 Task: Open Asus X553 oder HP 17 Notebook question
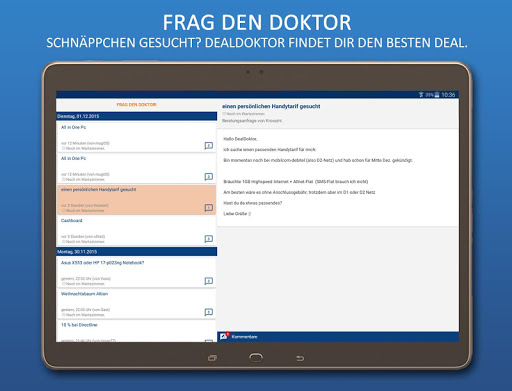(137, 273)
